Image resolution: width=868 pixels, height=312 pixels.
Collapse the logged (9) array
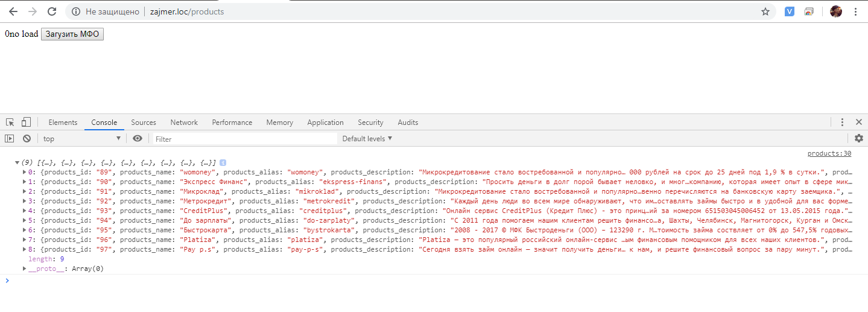pyautogui.click(x=17, y=162)
